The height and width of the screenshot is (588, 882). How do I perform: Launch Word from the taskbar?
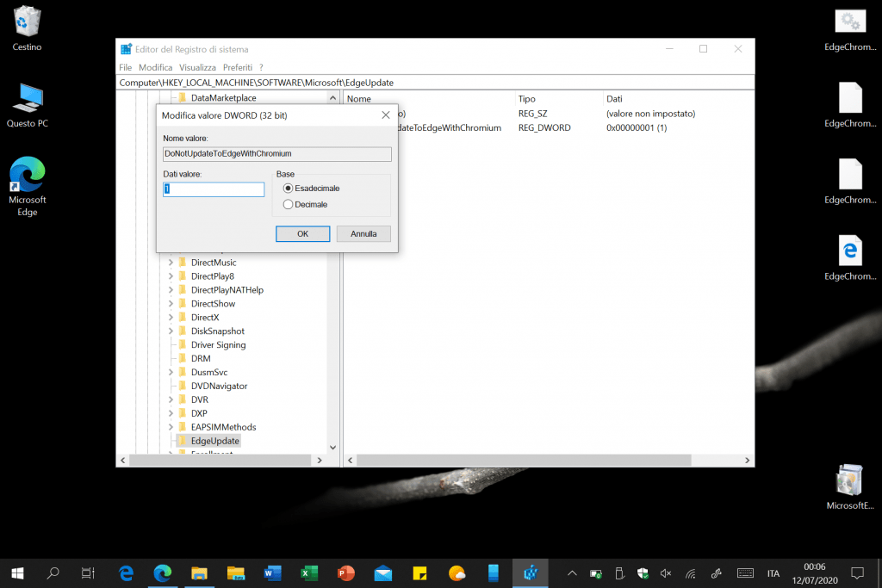[x=273, y=573]
